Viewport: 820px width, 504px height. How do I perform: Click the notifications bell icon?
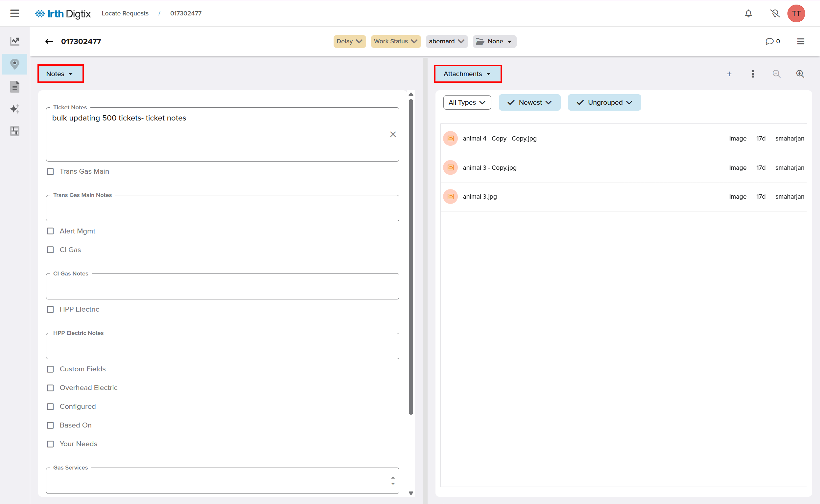pos(748,13)
